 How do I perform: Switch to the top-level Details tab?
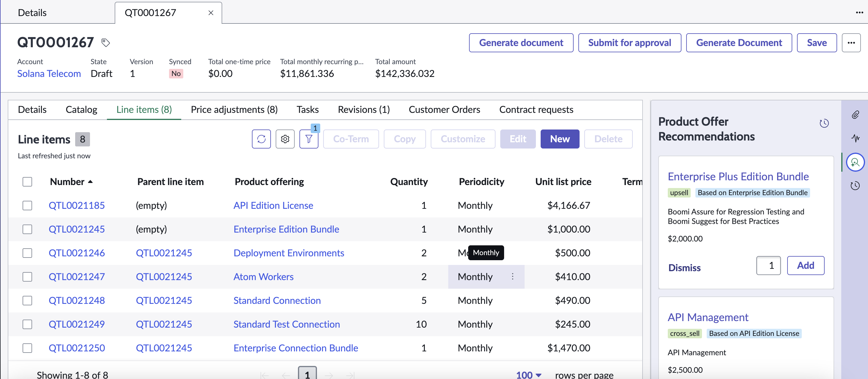click(32, 13)
